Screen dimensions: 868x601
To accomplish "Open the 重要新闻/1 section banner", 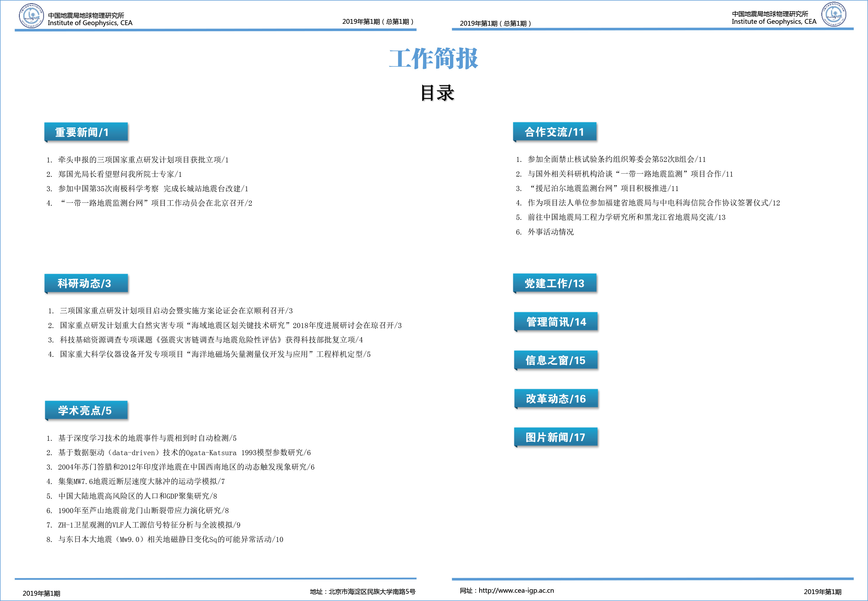I will [x=86, y=132].
